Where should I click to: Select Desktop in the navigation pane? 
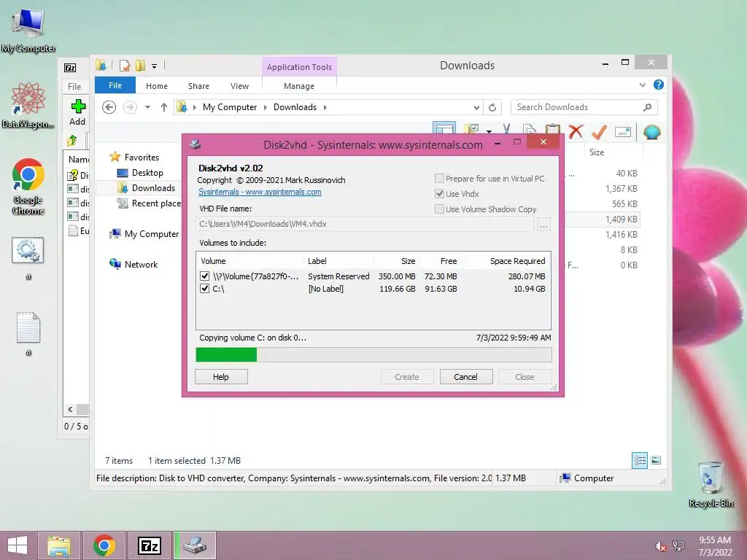pyautogui.click(x=147, y=172)
